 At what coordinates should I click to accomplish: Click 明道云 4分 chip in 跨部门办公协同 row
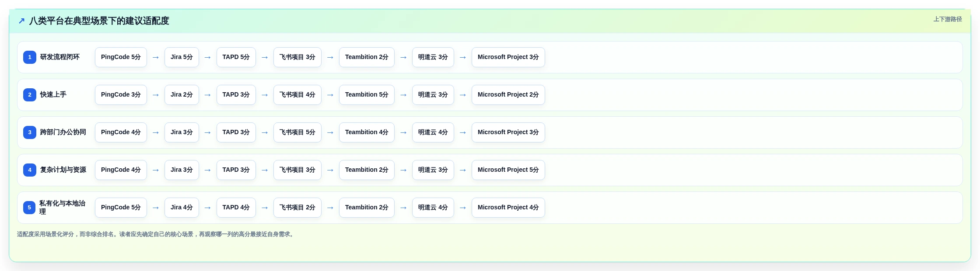click(x=433, y=132)
